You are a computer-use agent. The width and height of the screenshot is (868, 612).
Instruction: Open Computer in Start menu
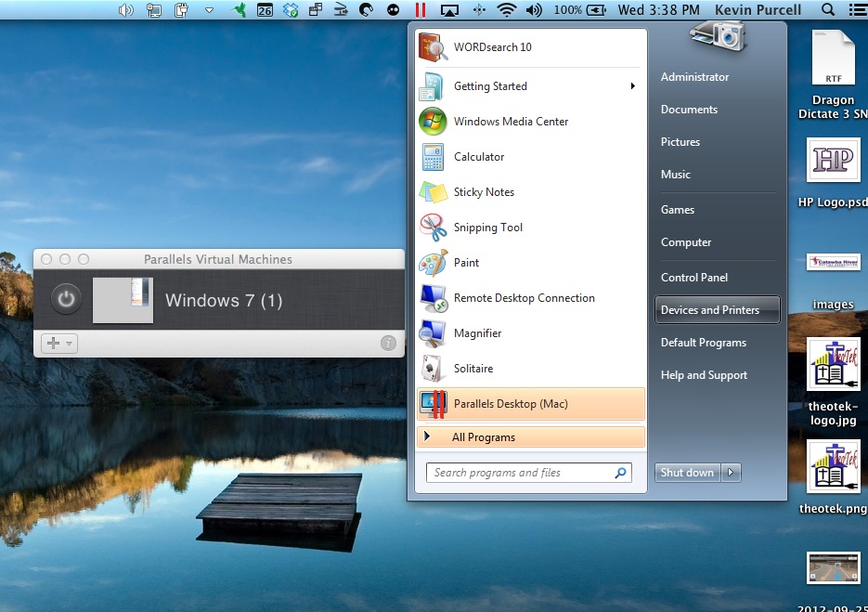pos(686,242)
